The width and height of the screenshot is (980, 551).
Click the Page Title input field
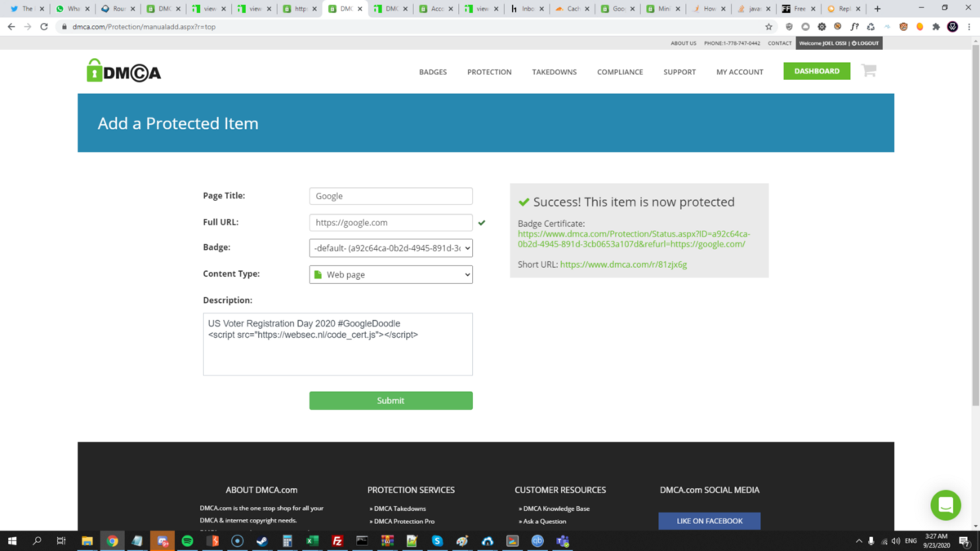coord(391,196)
